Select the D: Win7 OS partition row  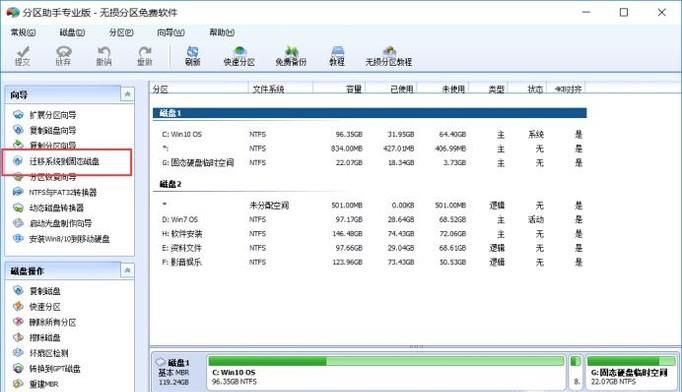pyautogui.click(x=370, y=219)
